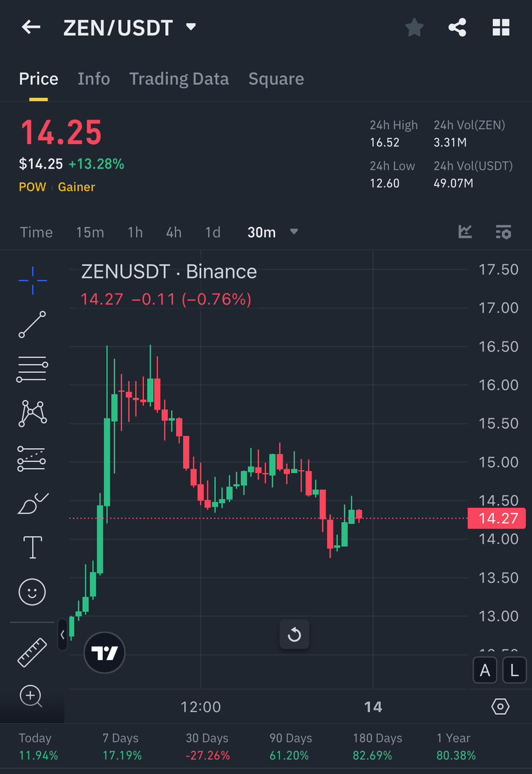Toggle ZEN/USDT as a favorite
The height and width of the screenshot is (774, 532).
click(414, 27)
